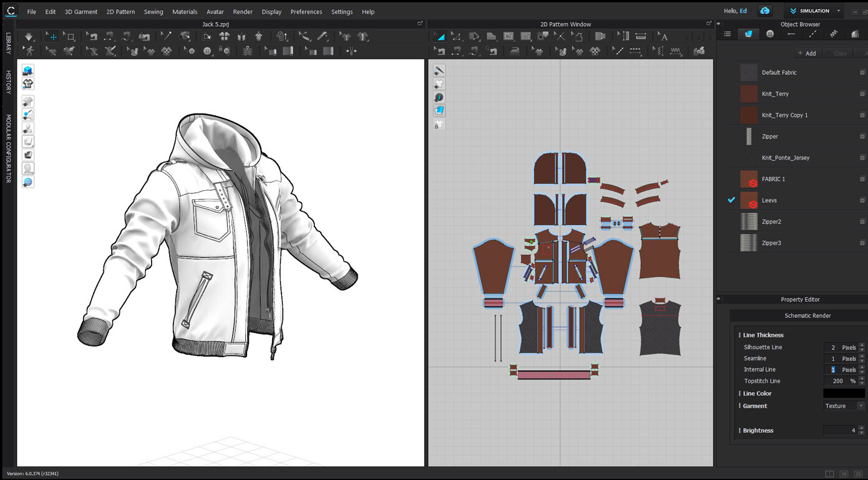The height and width of the screenshot is (480, 868).
Task: Select the Knit_Terry fabric entry
Action: tap(774, 94)
